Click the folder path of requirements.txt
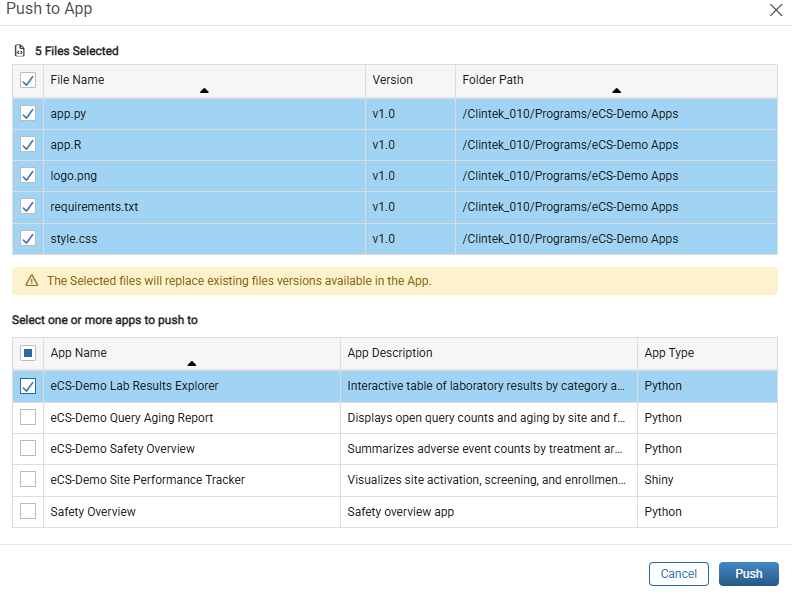 [570, 207]
